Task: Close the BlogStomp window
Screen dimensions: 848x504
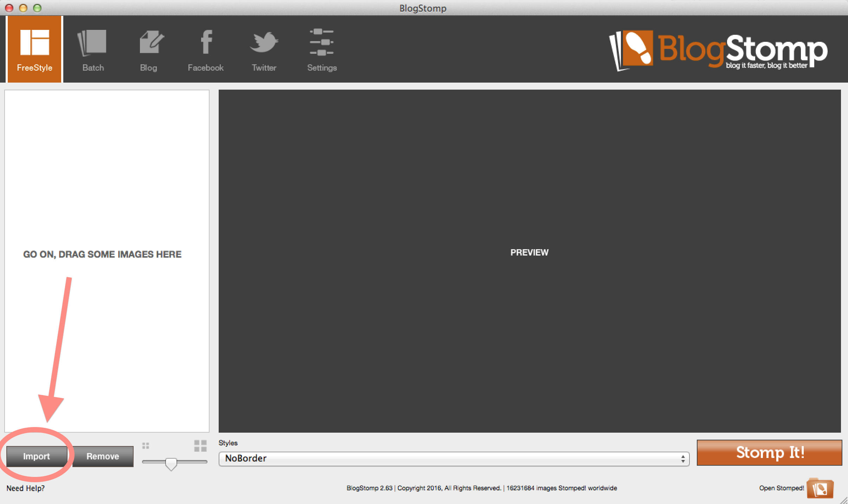Action: [x=9, y=8]
